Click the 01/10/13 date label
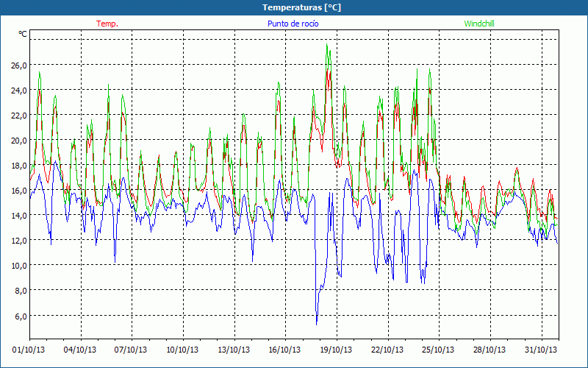 pos(29,350)
